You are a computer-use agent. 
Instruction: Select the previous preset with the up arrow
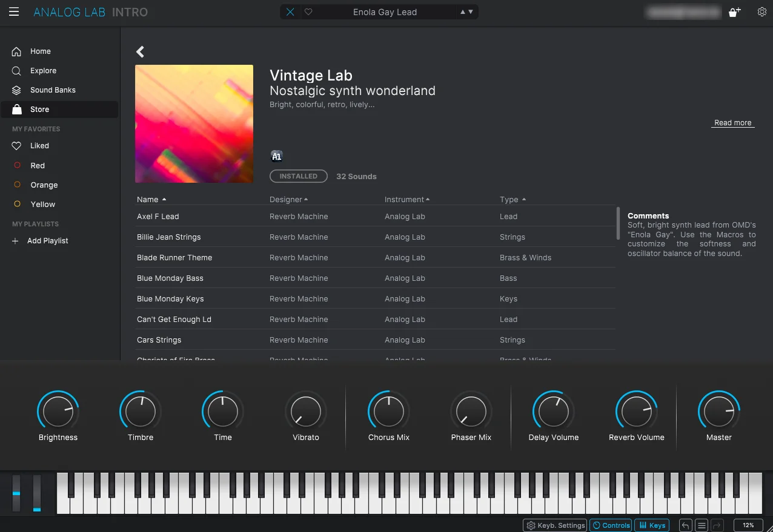pos(463,12)
